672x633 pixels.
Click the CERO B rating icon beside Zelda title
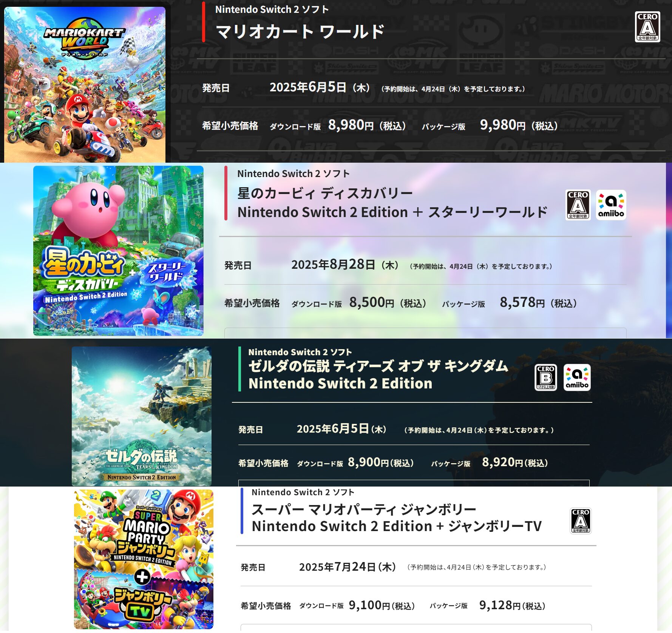click(x=546, y=377)
